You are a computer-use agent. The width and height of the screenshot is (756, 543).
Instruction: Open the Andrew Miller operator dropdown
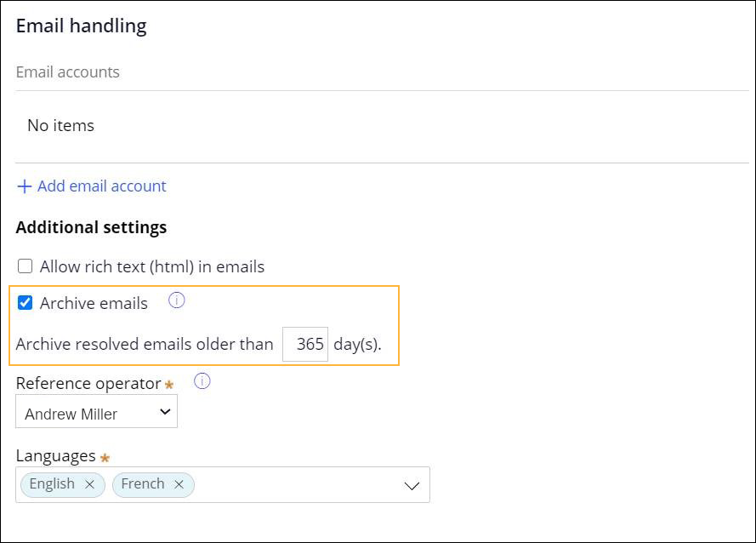point(96,414)
